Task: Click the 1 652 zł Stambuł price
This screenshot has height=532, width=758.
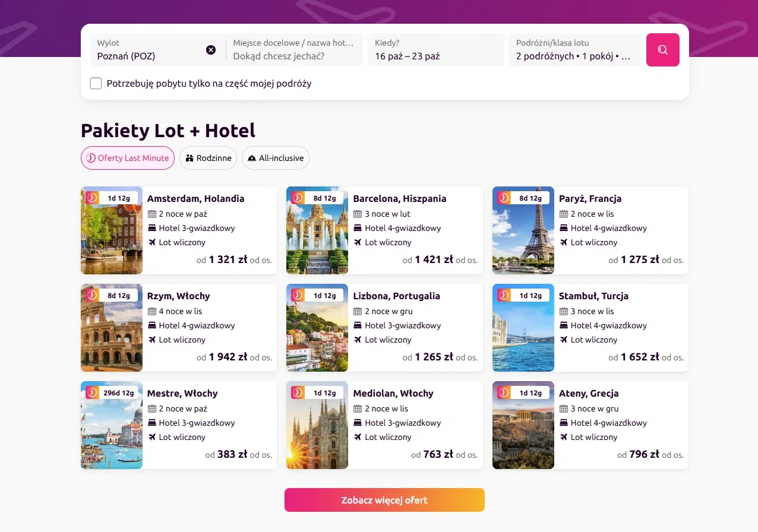Action: point(640,357)
